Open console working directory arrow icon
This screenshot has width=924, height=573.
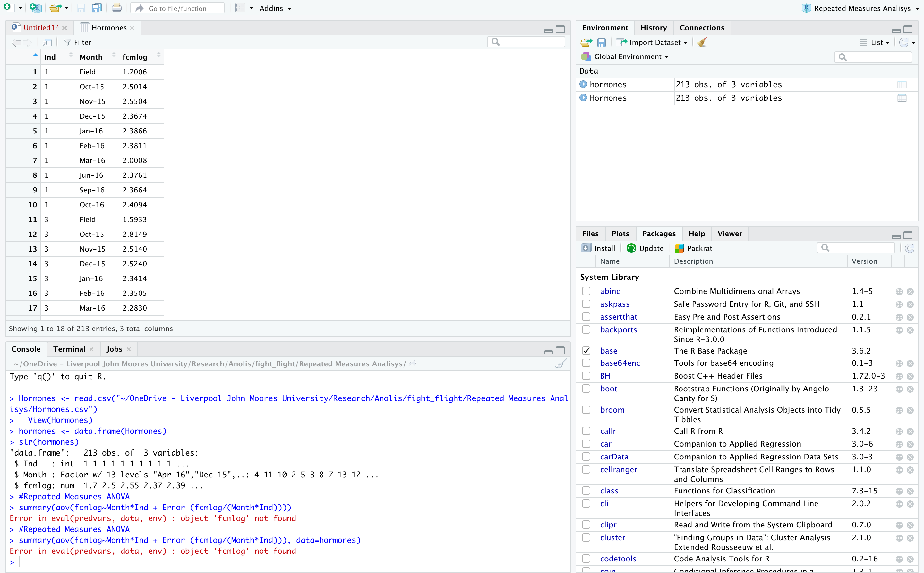click(413, 363)
